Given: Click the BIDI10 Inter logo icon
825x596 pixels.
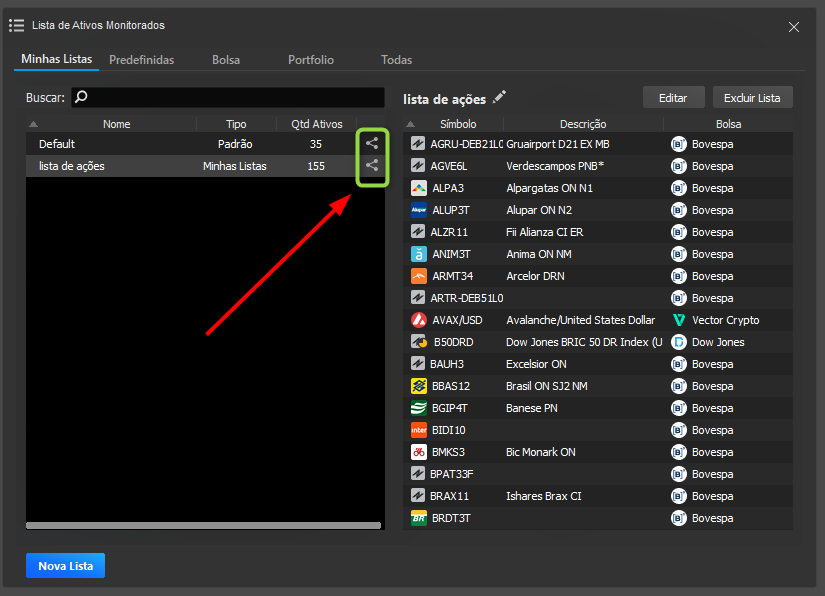Looking at the screenshot, I should point(418,430).
